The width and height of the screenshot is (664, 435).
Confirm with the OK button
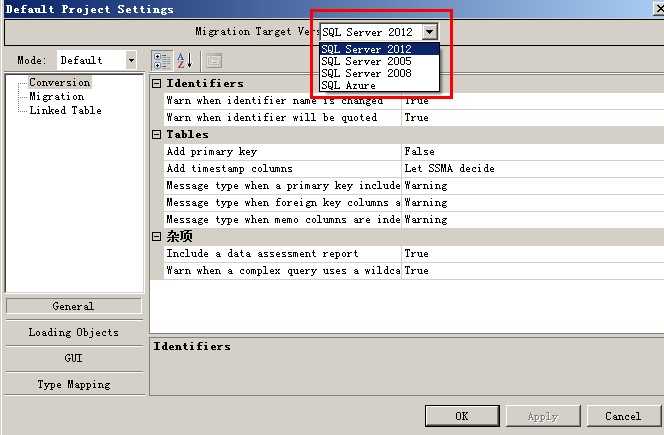point(462,416)
